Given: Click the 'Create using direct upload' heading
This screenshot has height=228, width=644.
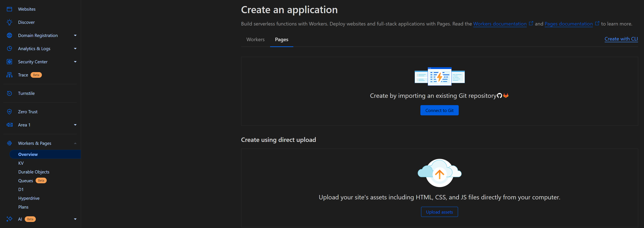Looking at the screenshot, I should 278,140.
